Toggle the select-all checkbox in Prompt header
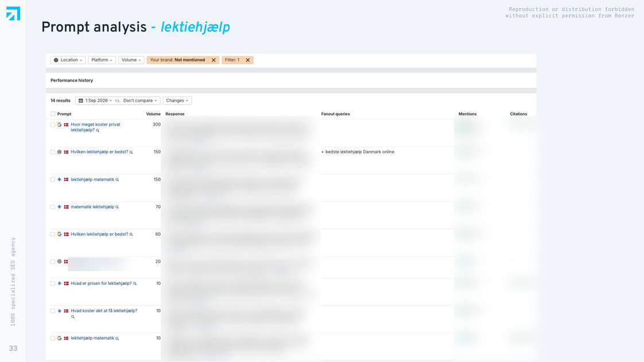This screenshot has width=644, height=362. pyautogui.click(x=53, y=114)
